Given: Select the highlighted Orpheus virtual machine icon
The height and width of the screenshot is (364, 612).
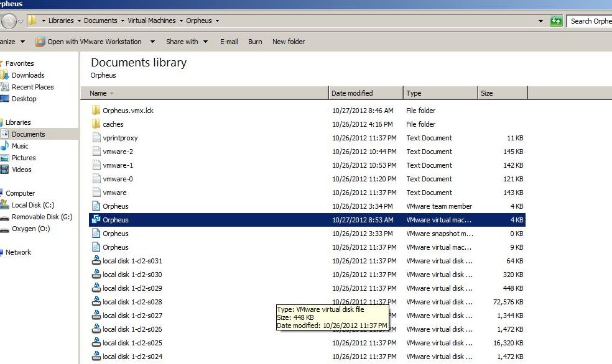Looking at the screenshot, I should pos(96,220).
